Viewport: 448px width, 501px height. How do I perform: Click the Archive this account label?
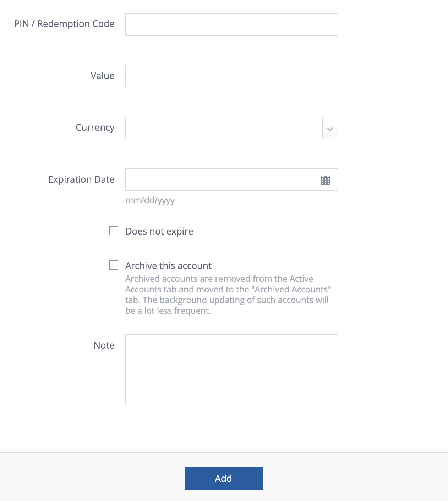[x=168, y=265]
